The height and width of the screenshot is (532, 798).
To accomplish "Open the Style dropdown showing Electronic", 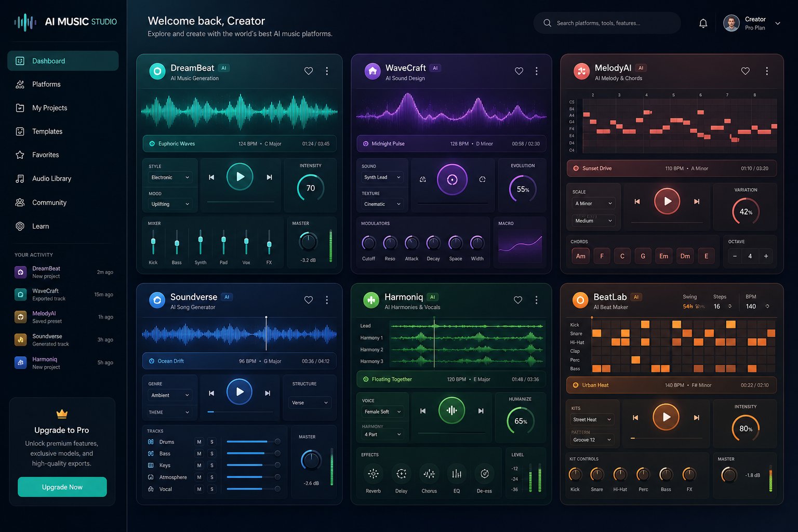I will [x=170, y=178].
